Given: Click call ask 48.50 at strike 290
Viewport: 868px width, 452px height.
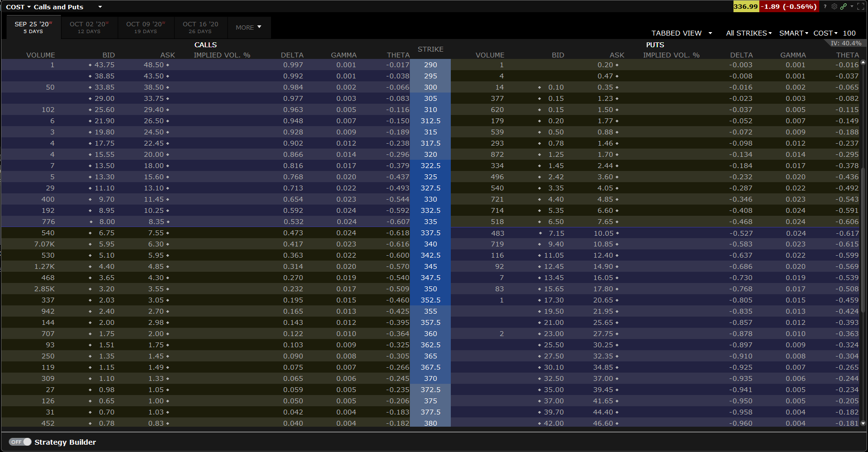Looking at the screenshot, I should (x=154, y=65).
